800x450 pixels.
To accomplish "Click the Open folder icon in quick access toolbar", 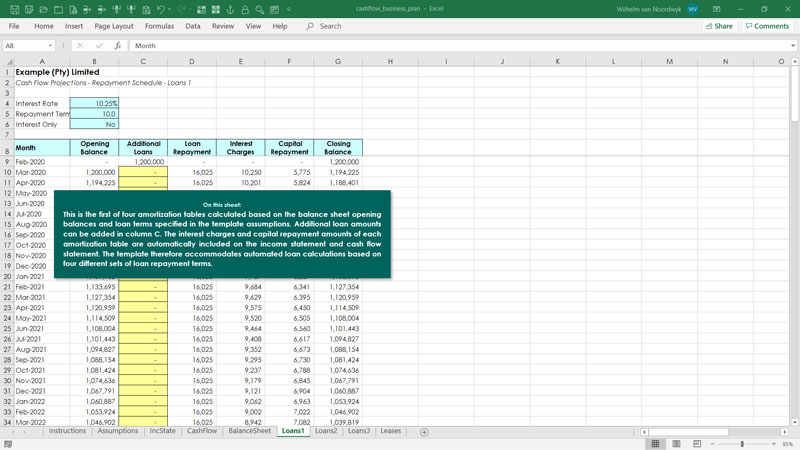I will (44, 9).
